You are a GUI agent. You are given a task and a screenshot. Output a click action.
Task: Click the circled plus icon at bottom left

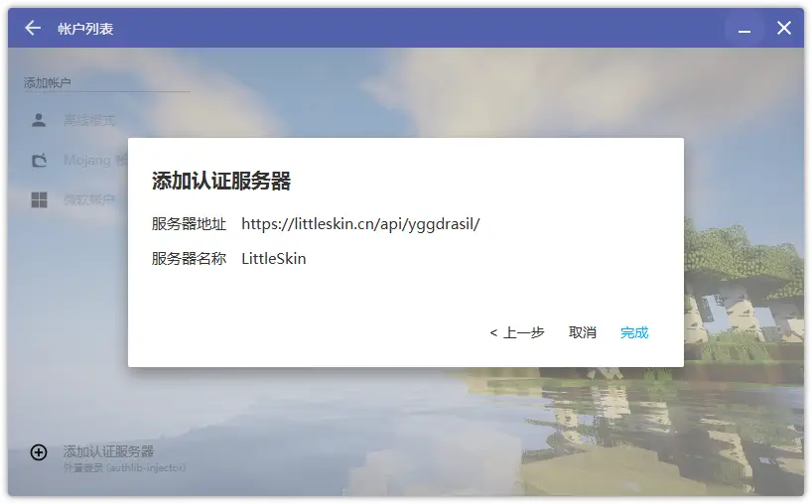pyautogui.click(x=39, y=452)
